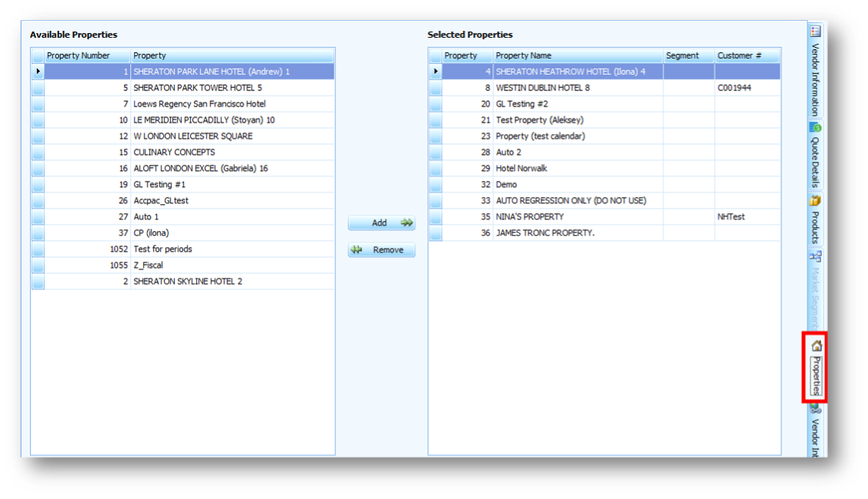The width and height of the screenshot is (868, 499).
Task: Click the Add button
Action: click(x=382, y=223)
